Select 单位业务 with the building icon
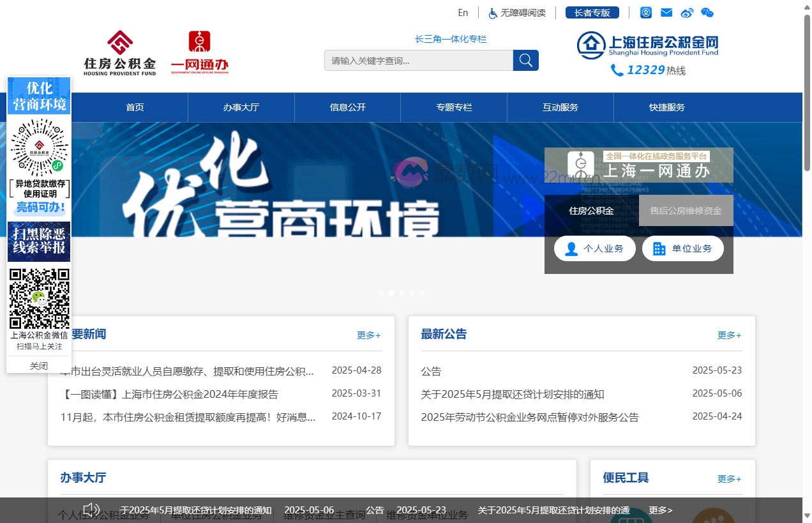The image size is (812, 523). 682,248
